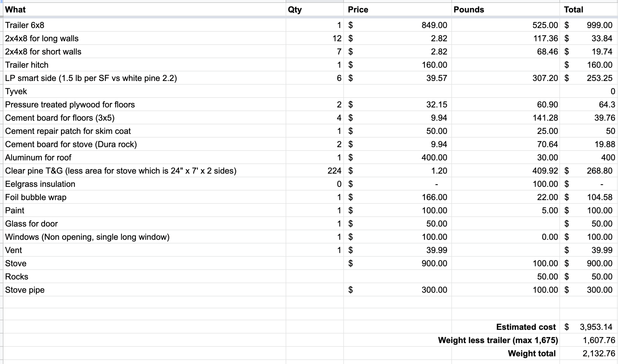Click the 'Weight less trailer (max 1,675)' label
The height and width of the screenshot is (364, 618).
(498, 340)
